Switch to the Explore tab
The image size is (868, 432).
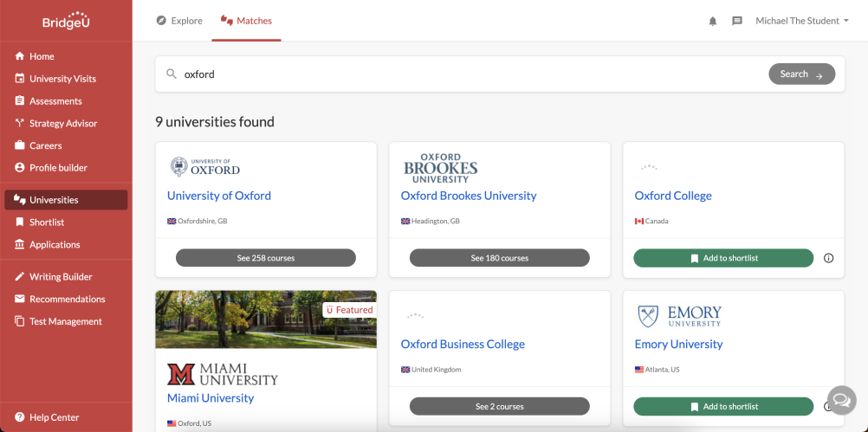[x=179, y=21]
